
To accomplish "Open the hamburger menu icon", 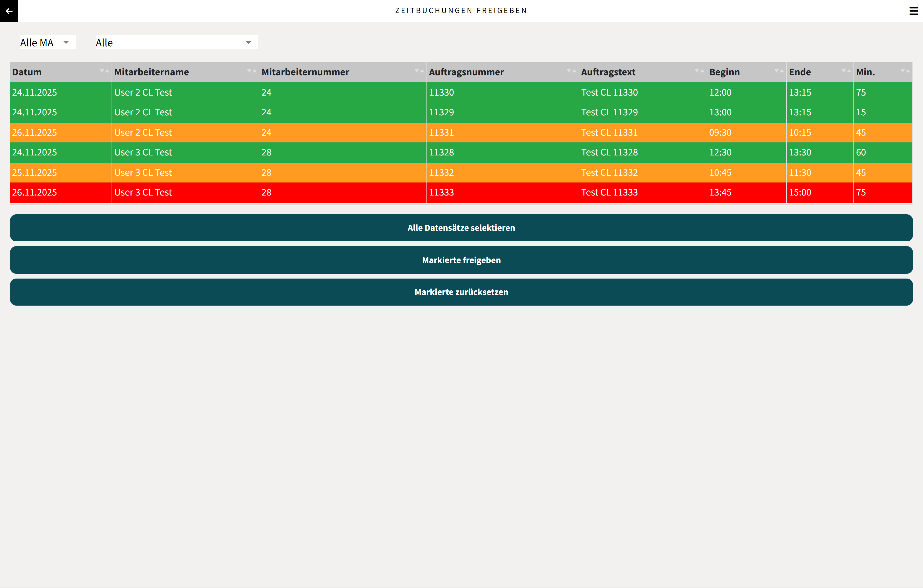I will click(x=913, y=11).
